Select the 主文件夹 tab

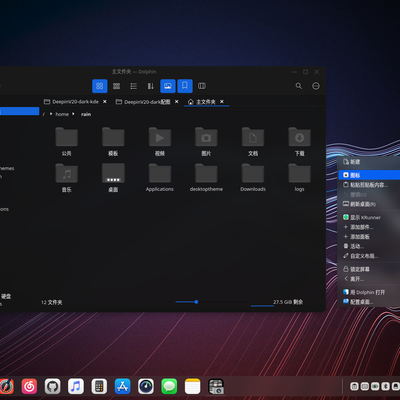[206, 102]
